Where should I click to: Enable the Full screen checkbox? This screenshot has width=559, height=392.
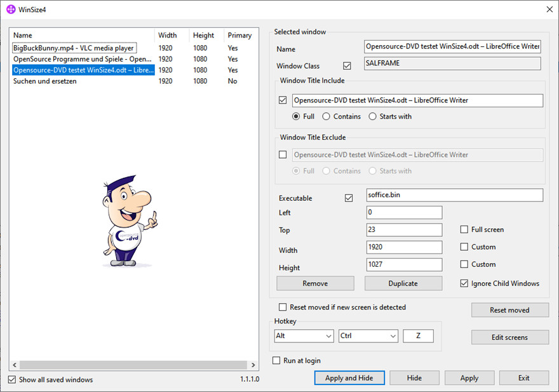click(x=464, y=229)
